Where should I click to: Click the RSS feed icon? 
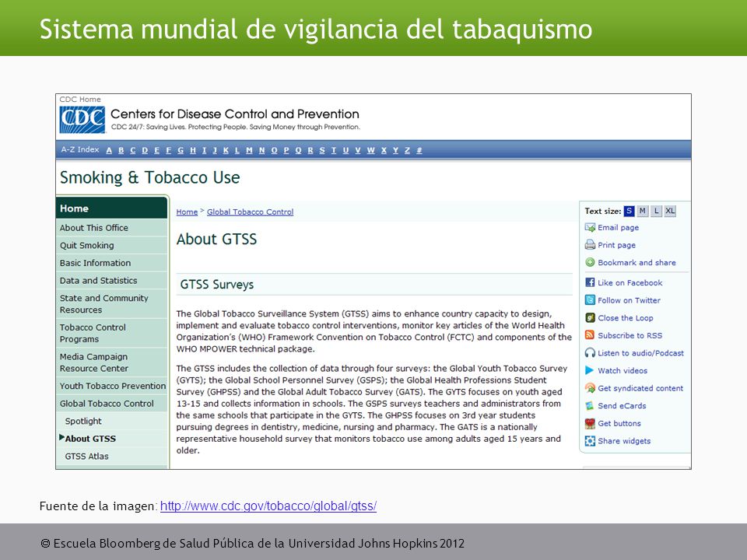(590, 335)
